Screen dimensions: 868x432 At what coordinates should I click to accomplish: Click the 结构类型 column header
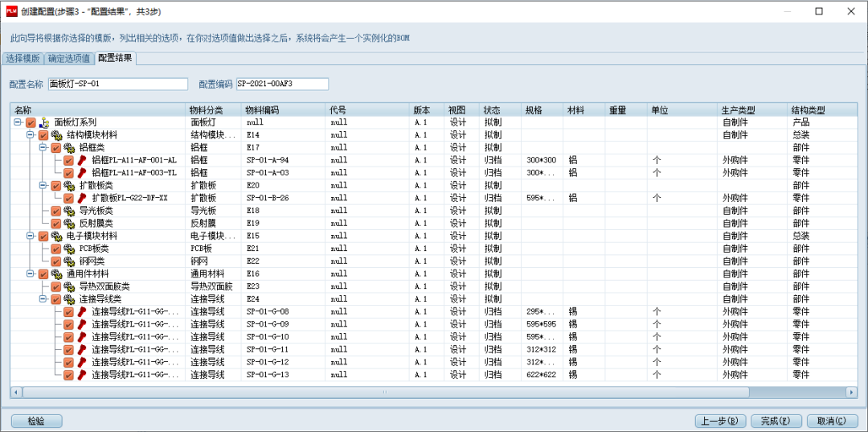pyautogui.click(x=823, y=109)
